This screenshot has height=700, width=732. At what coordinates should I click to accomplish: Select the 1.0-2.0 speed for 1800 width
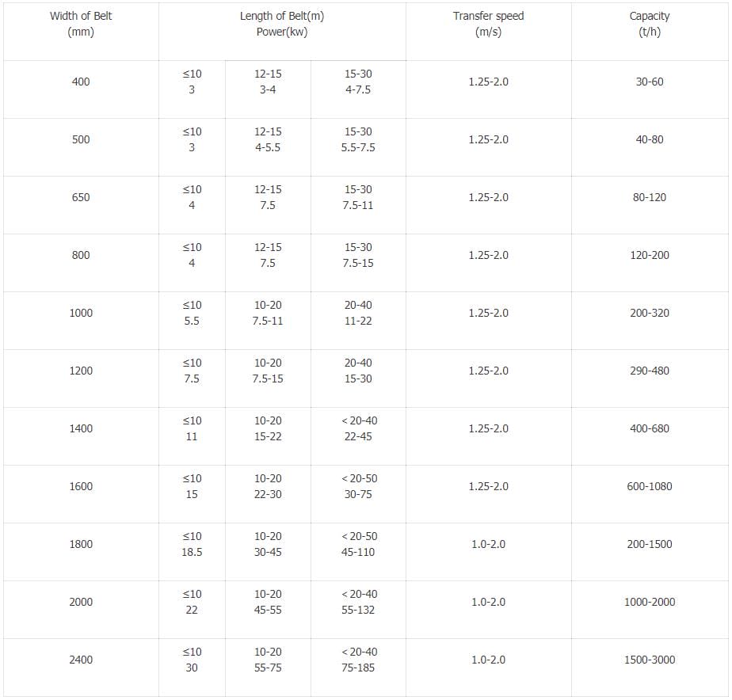click(488, 544)
